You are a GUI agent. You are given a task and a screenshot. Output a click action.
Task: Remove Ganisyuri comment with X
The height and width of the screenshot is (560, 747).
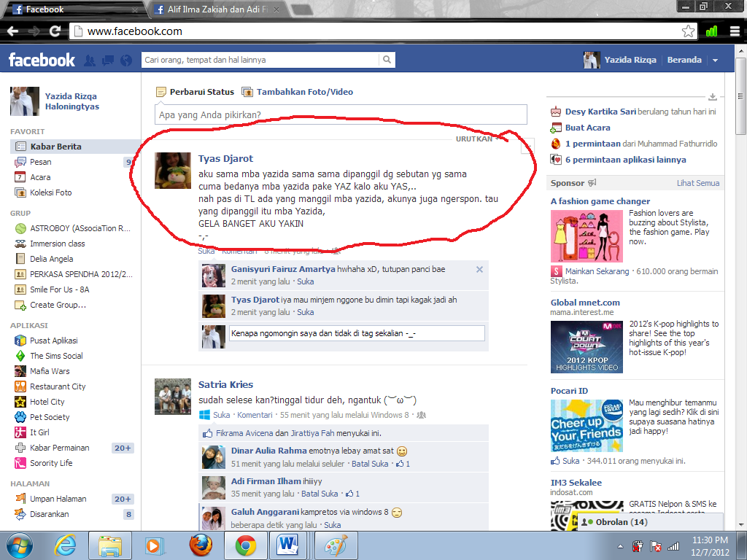click(x=479, y=270)
